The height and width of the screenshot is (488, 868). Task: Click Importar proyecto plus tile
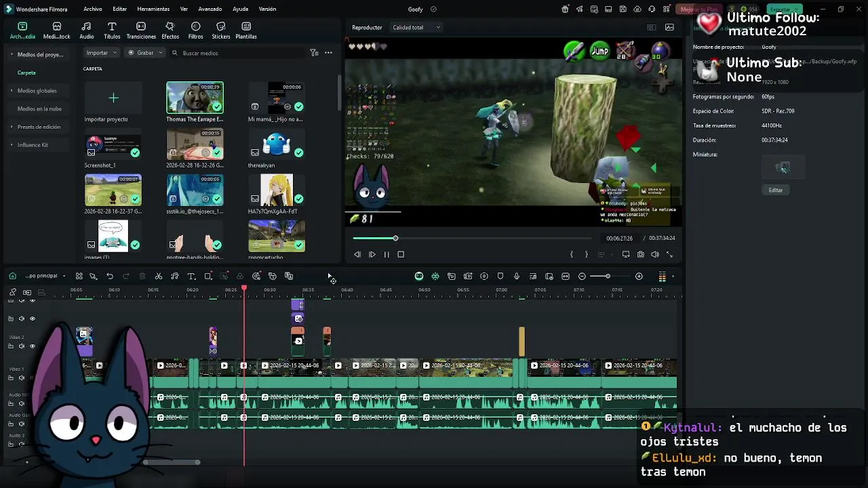click(x=113, y=98)
